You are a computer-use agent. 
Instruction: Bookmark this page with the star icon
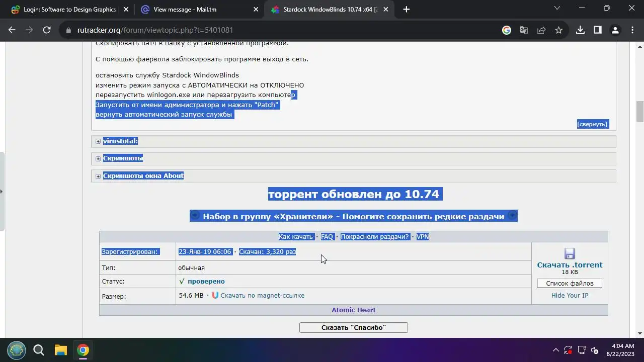pos(558,30)
